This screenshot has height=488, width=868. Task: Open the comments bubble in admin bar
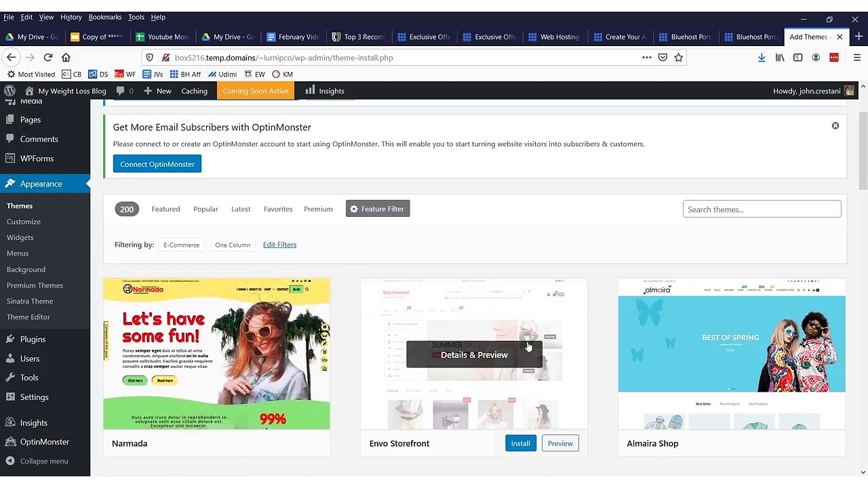click(125, 91)
